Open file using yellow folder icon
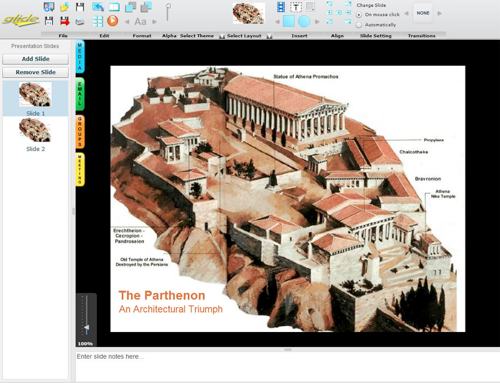 click(x=65, y=7)
